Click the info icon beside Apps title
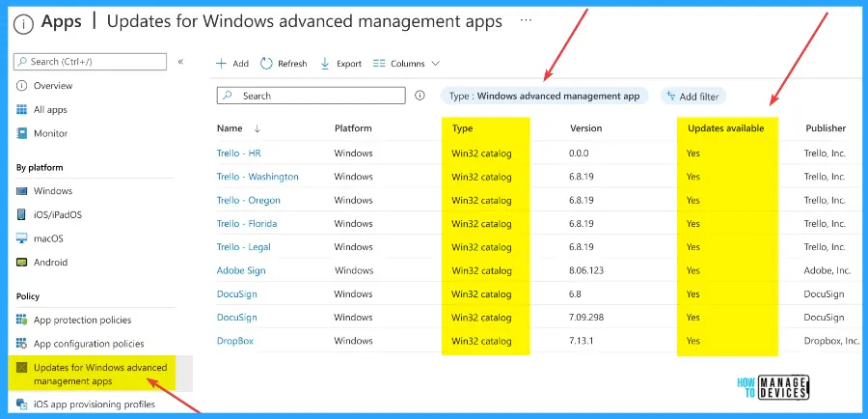Image resolution: width=868 pixels, height=419 pixels. 24,23
